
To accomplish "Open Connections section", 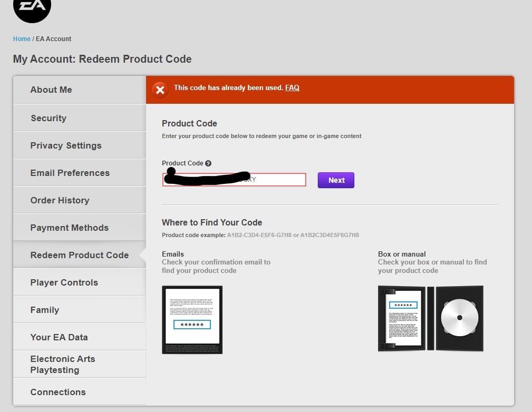I will click(x=80, y=391).
